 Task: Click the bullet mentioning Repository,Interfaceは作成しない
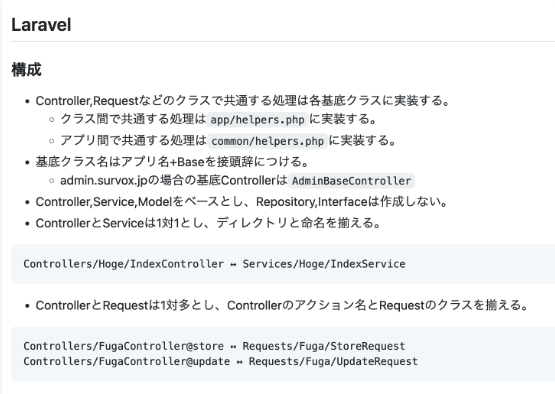[242, 202]
